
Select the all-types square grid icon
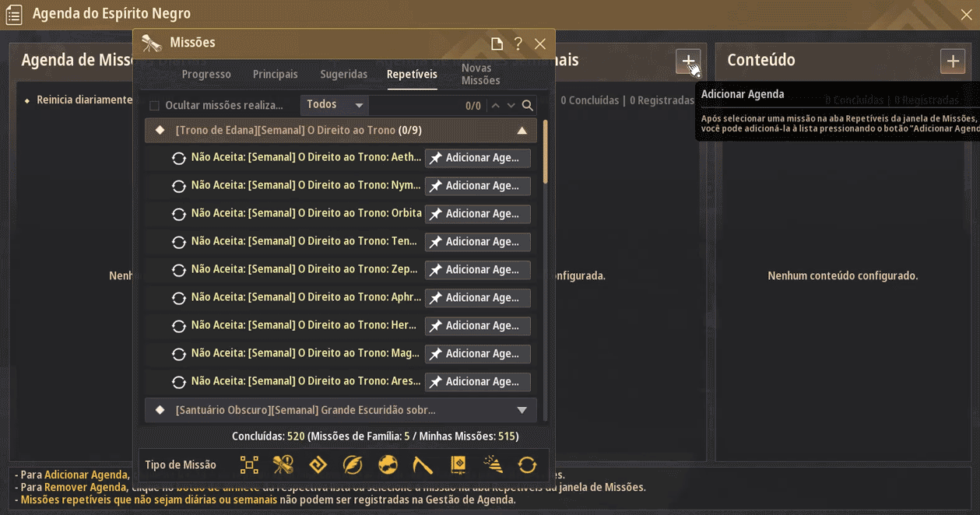pos(249,464)
